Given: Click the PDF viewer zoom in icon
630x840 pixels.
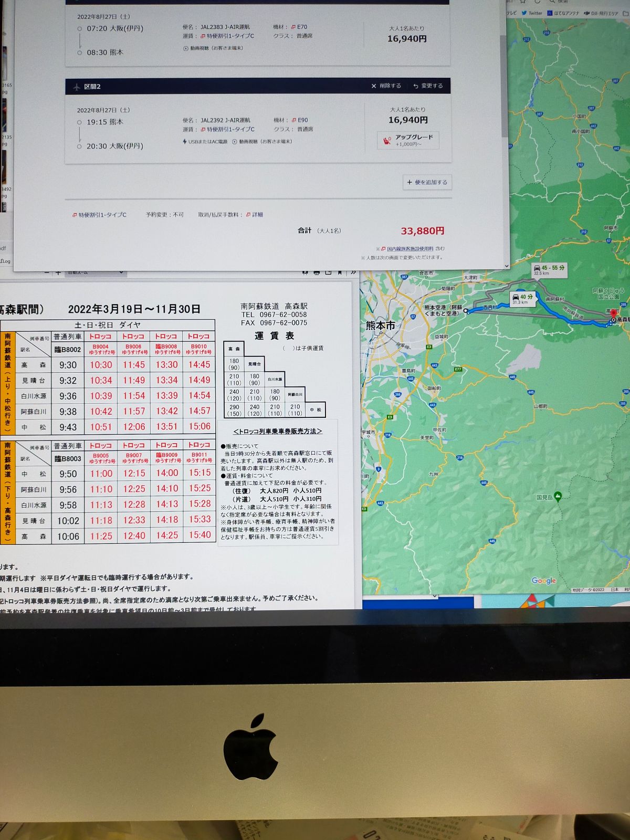Looking at the screenshot, I should (x=58, y=272).
